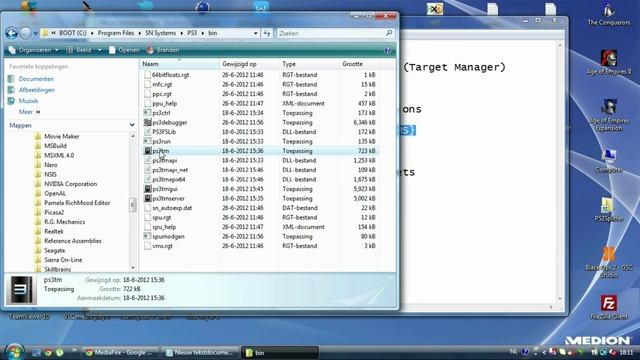Viewport: 640px width, 360px height.
Task: Open the recent pages dropdown arrow
Action: [36, 33]
